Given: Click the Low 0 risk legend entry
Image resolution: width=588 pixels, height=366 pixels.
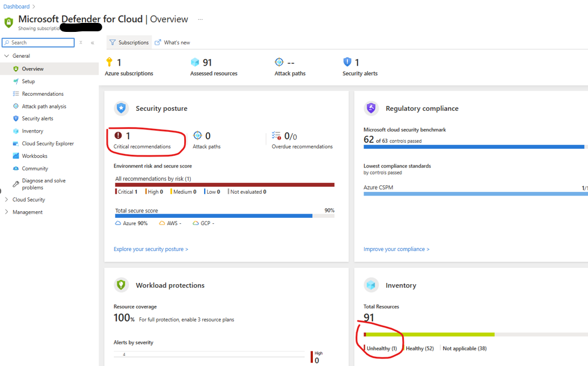Looking at the screenshot, I should [212, 191].
